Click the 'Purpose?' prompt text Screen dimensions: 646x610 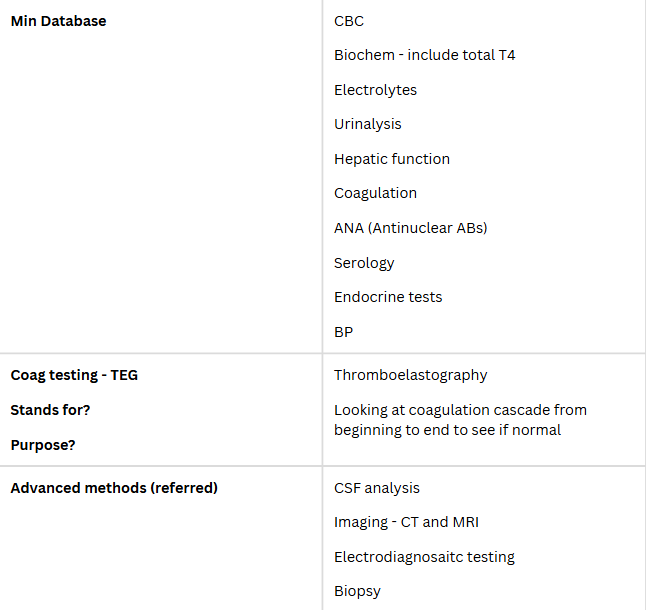coord(43,444)
